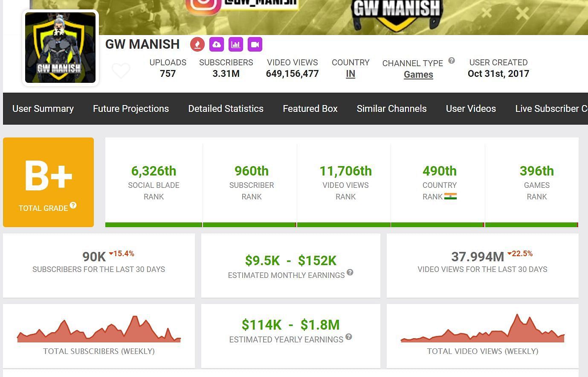Click the purple bar chart icon

(236, 44)
